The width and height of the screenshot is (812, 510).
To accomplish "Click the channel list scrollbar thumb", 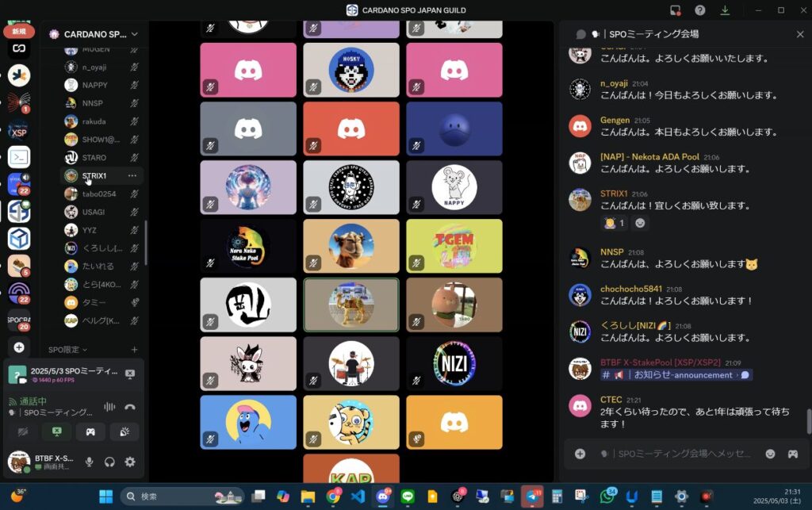I will (146, 243).
